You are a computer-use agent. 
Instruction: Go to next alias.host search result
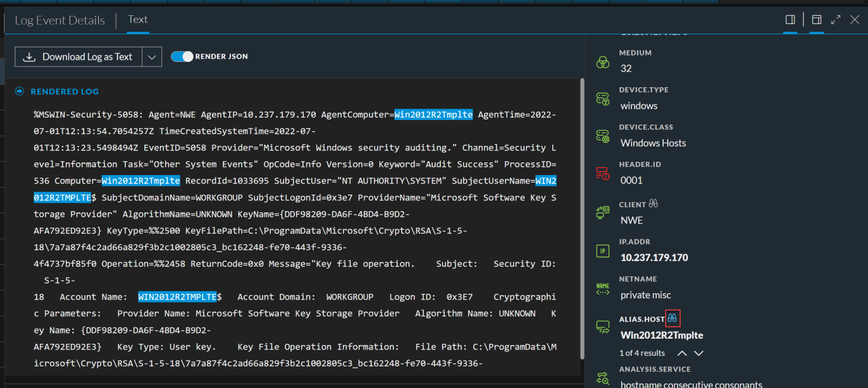[x=698, y=353]
